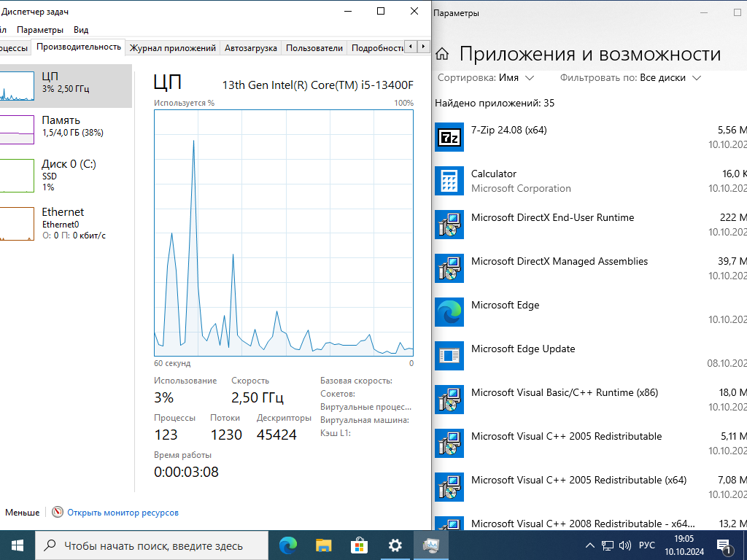The image size is (747, 560).
Task: Click the Task Manager taskbar icon
Action: (x=430, y=545)
